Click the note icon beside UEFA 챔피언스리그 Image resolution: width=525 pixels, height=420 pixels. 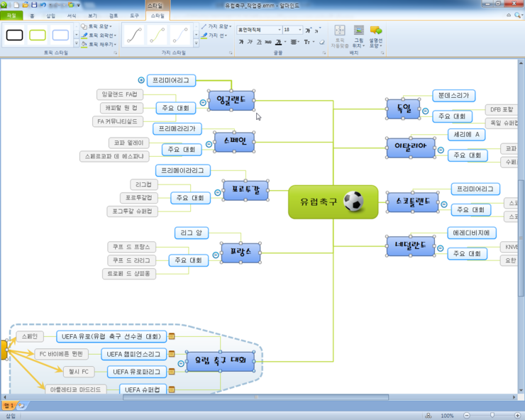tap(172, 354)
